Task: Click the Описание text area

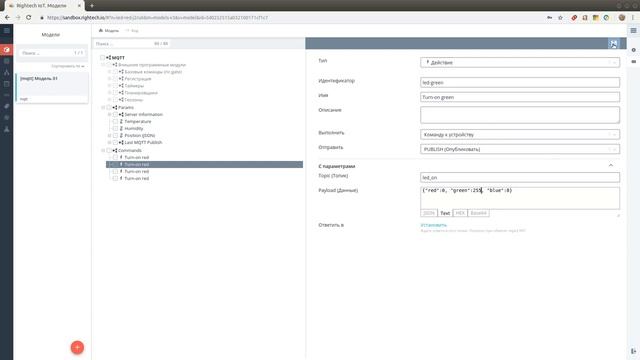Action: (520, 115)
